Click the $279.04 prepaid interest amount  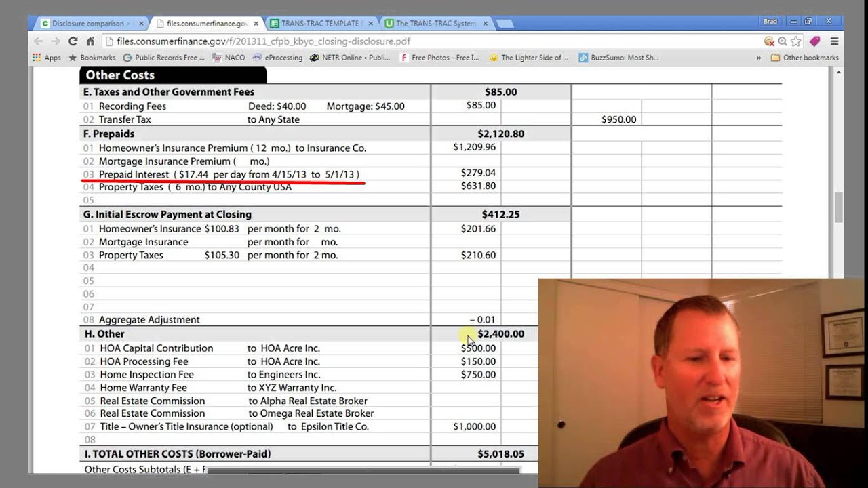pos(478,173)
